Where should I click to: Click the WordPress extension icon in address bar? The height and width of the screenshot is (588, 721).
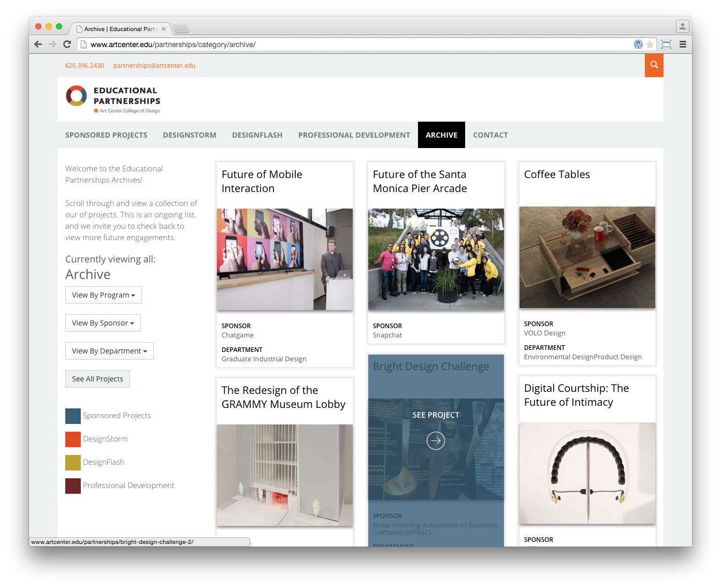(x=638, y=45)
